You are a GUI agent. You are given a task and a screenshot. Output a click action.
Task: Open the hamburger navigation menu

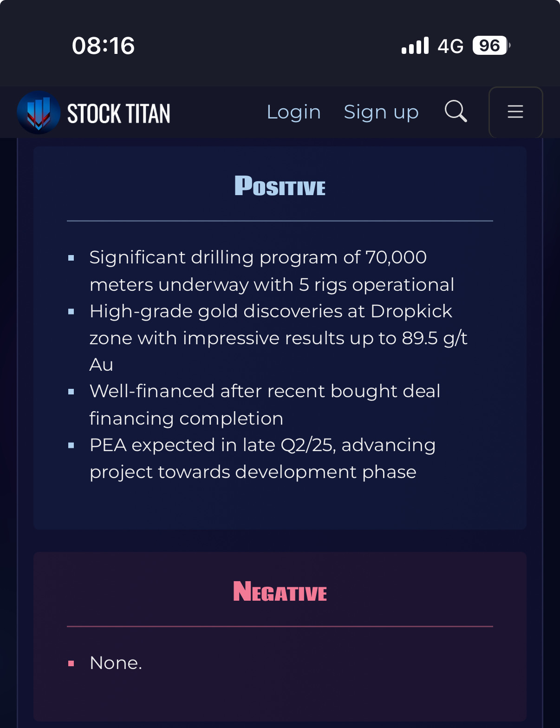point(515,112)
